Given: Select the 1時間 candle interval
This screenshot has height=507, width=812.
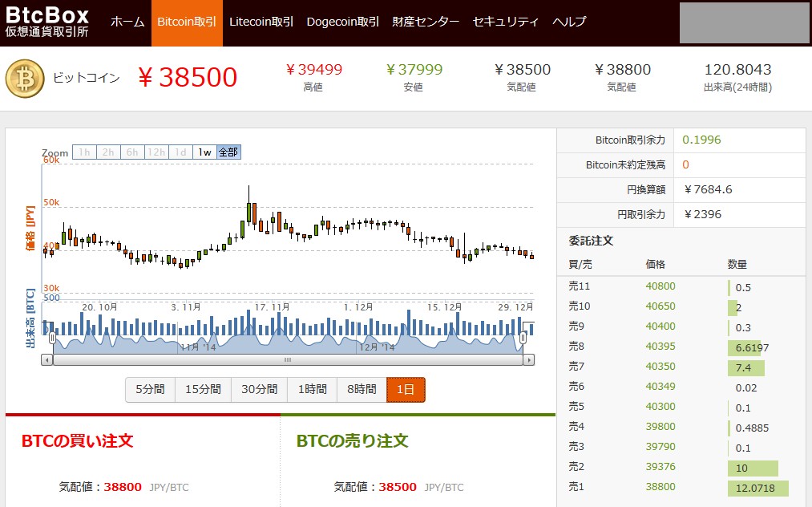Looking at the screenshot, I should 313,389.
